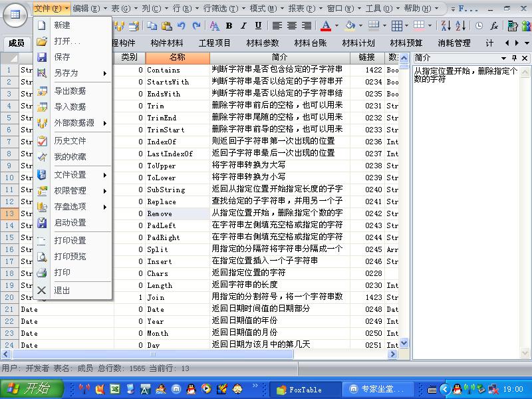The height and width of the screenshot is (399, 532).
Task: Click the 链接 column header
Action: (x=367, y=58)
